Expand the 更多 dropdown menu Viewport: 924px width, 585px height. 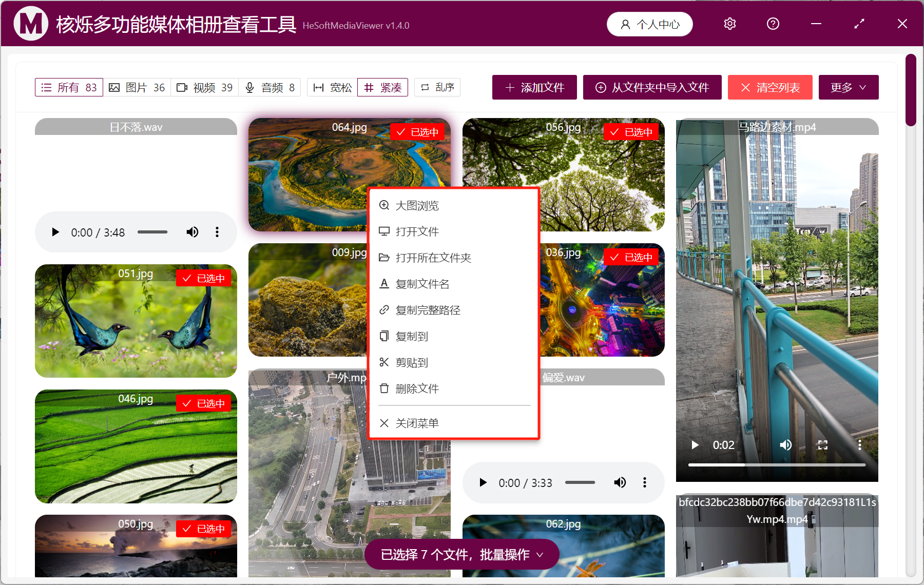pyautogui.click(x=848, y=87)
